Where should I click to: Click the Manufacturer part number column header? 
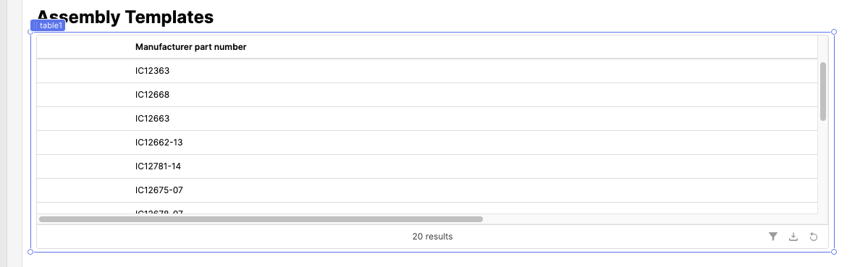pos(190,47)
